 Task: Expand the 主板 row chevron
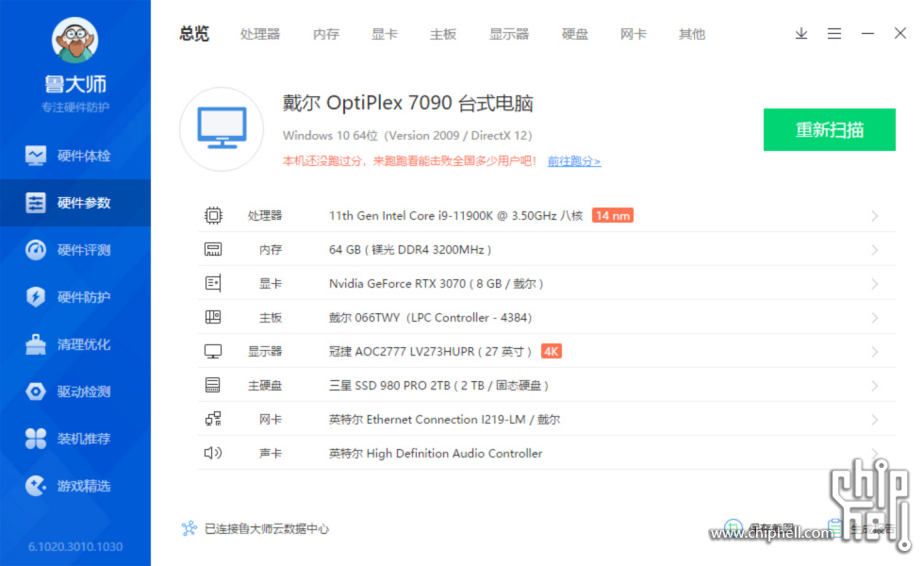coord(875,318)
